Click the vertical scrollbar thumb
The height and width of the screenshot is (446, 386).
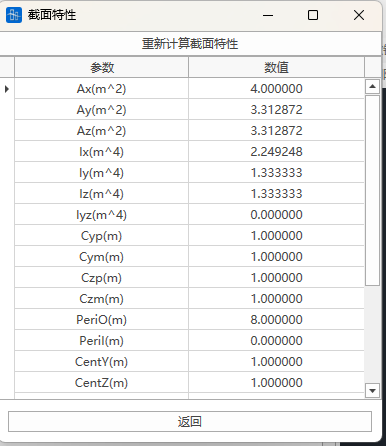(372, 190)
